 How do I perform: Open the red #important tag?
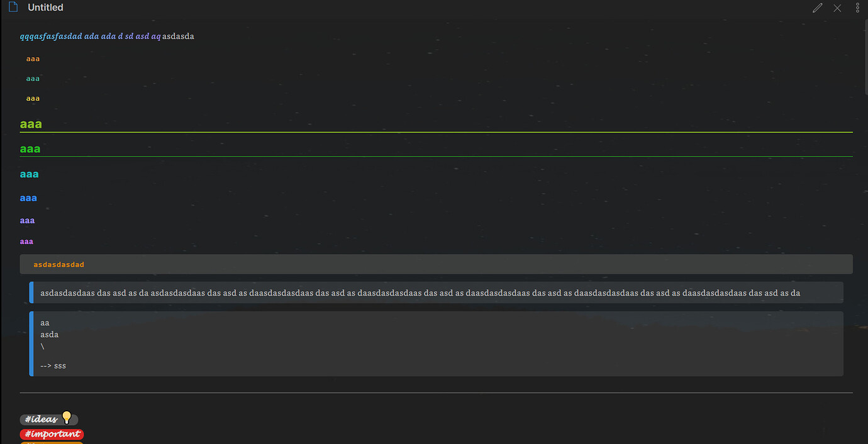(x=52, y=434)
